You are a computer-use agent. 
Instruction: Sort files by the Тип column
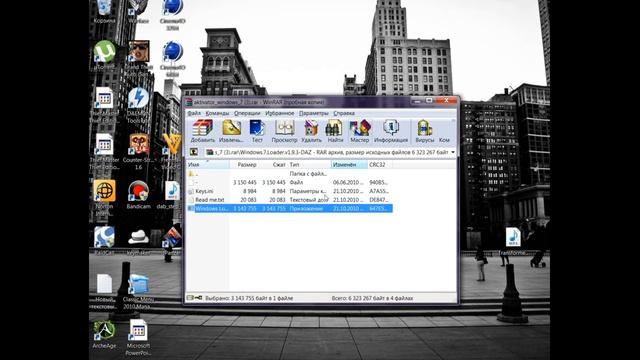[x=309, y=164]
